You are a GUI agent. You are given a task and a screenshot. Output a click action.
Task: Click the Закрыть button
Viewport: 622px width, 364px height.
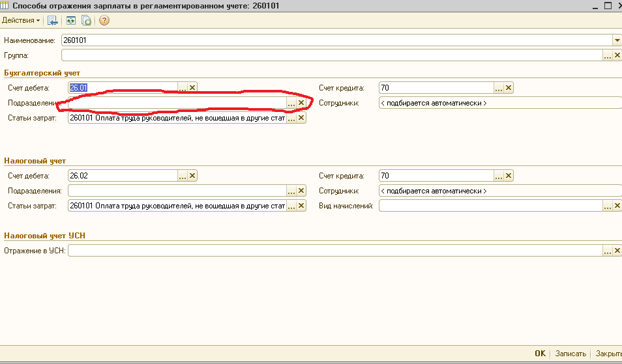coord(608,354)
